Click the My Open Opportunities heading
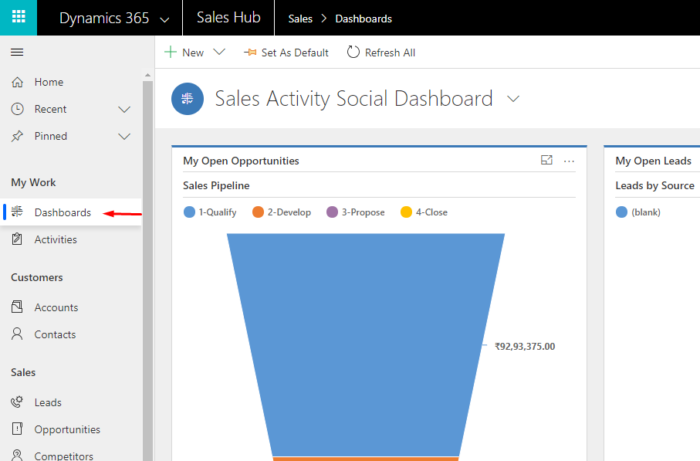Image resolution: width=700 pixels, height=461 pixels. click(241, 161)
